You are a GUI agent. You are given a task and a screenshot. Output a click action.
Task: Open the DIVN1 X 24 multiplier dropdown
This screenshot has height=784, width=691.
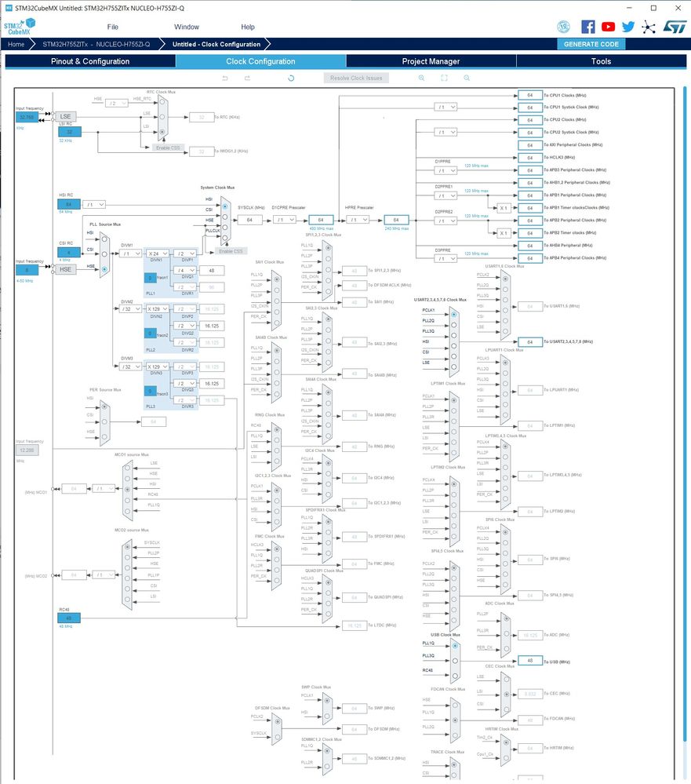coord(158,253)
